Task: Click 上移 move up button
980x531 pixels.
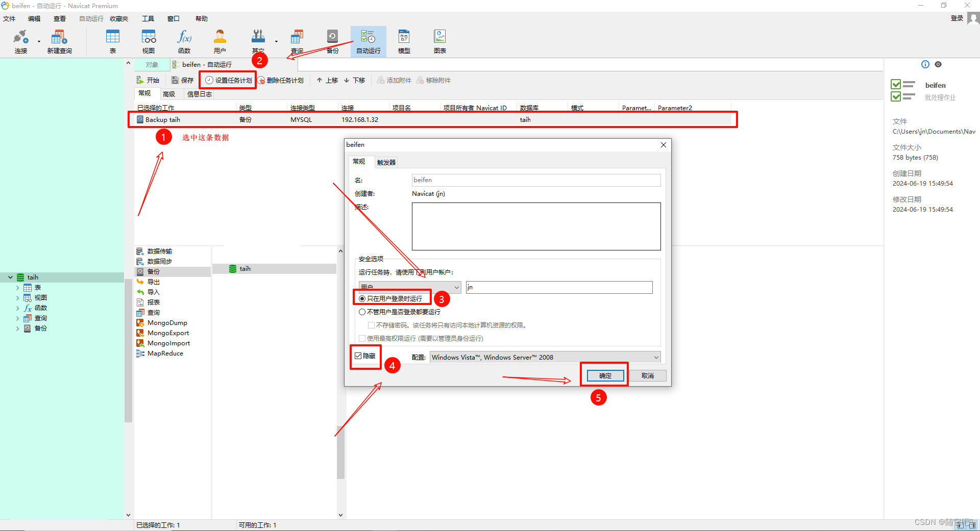Action: click(x=327, y=80)
